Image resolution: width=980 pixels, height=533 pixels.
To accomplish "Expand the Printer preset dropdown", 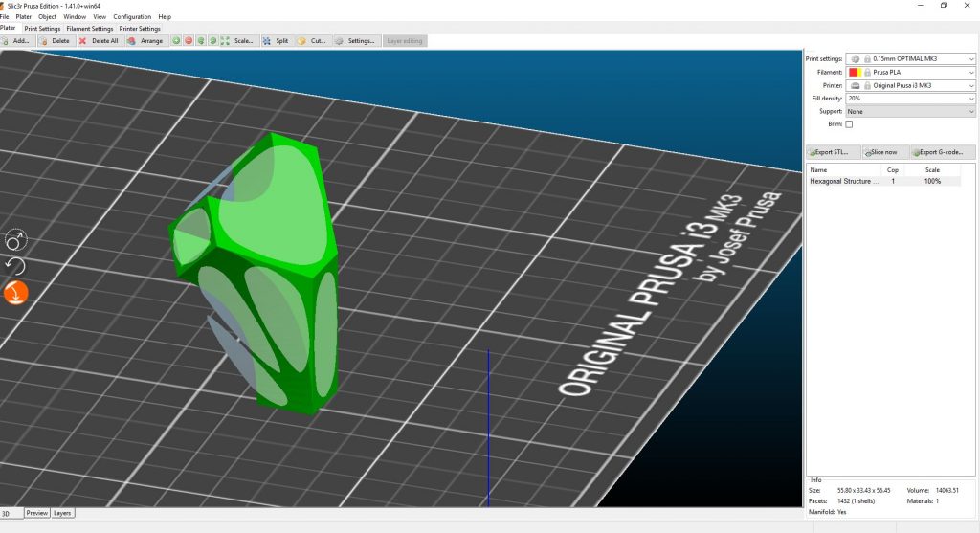I will click(x=970, y=85).
